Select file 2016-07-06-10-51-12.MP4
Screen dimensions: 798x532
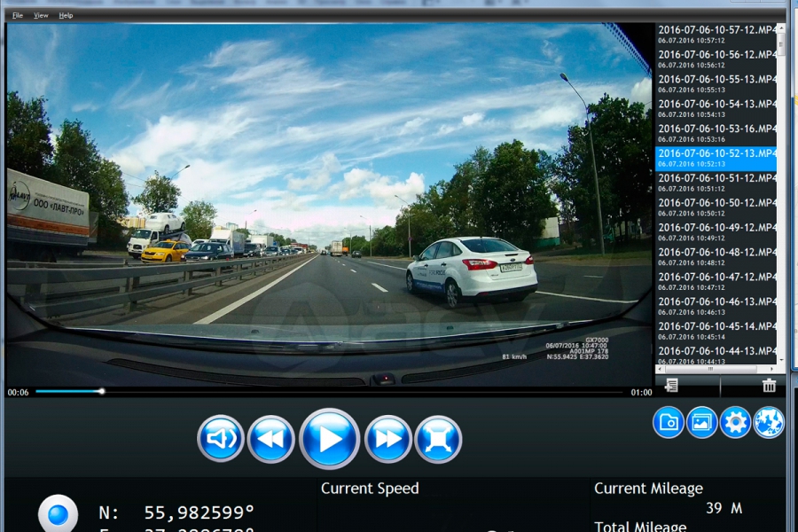[716, 183]
